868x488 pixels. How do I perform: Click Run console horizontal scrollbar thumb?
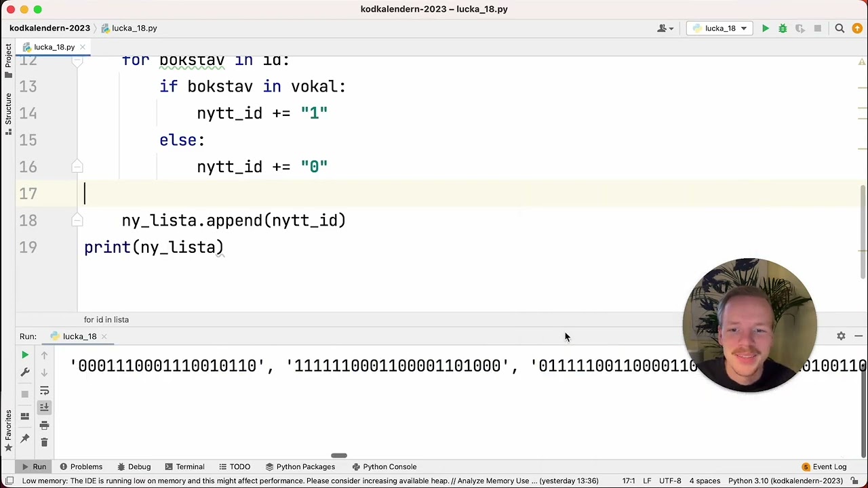339,455
